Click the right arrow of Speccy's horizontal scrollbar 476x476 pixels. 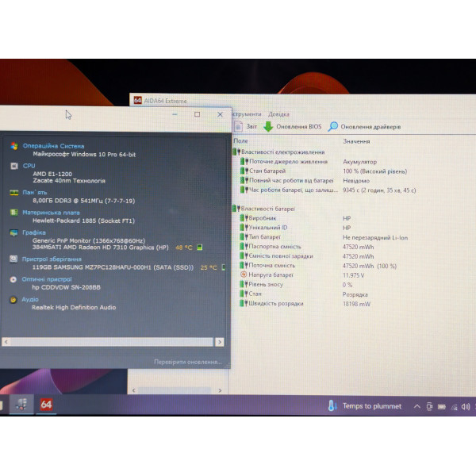pyautogui.click(x=220, y=342)
